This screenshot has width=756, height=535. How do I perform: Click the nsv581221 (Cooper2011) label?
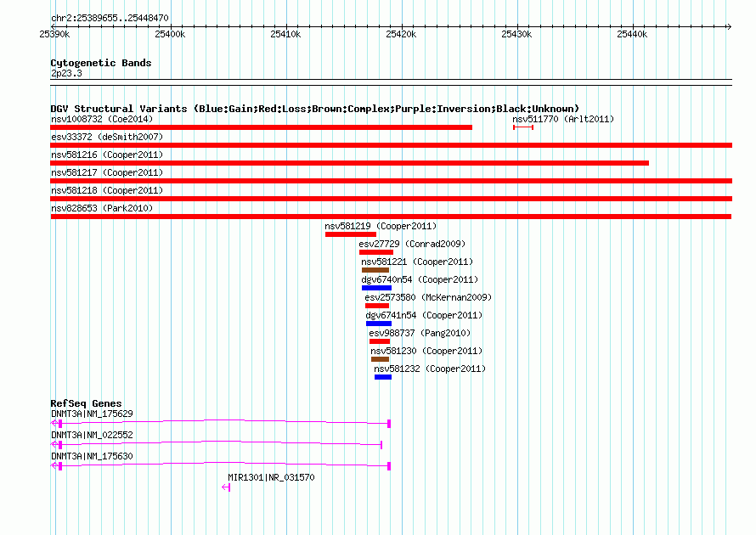[417, 262]
